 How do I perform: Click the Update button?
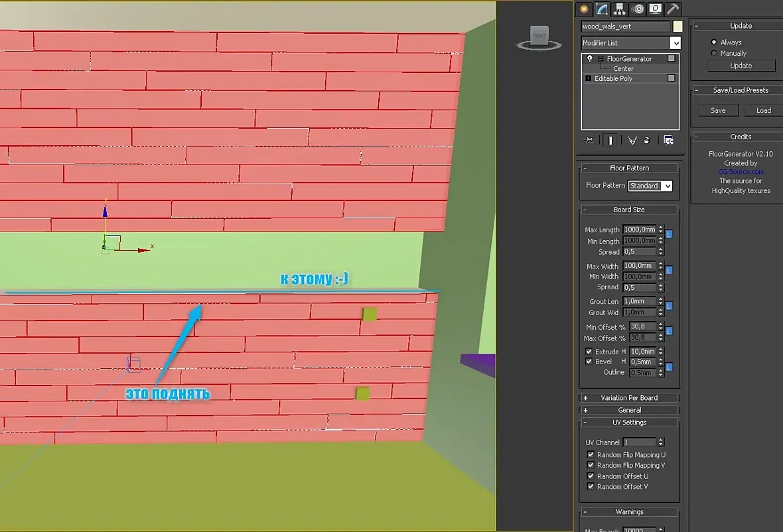741,66
